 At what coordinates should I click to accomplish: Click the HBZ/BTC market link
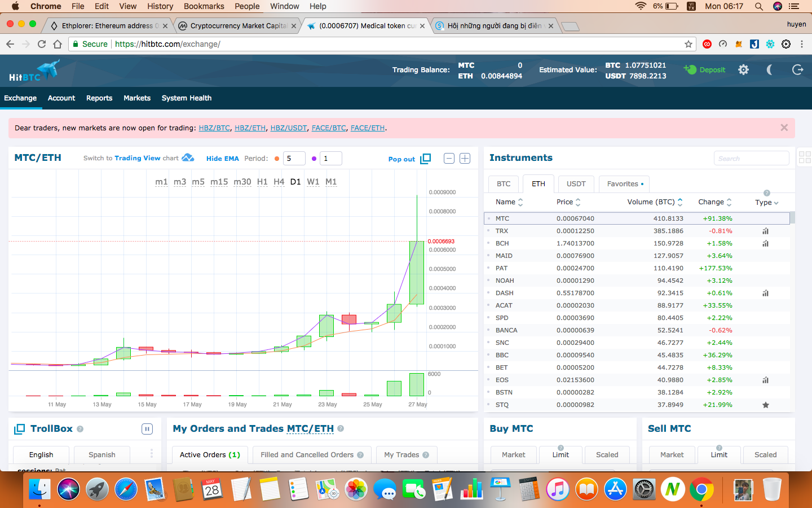(214, 128)
